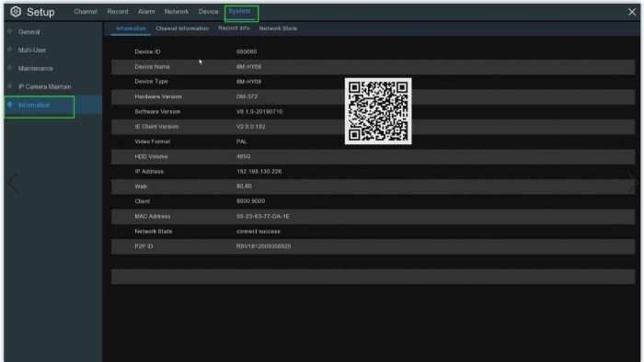Screen dimensions: 644x362
Task: Open the Record Info sub-tab
Action: tap(234, 28)
